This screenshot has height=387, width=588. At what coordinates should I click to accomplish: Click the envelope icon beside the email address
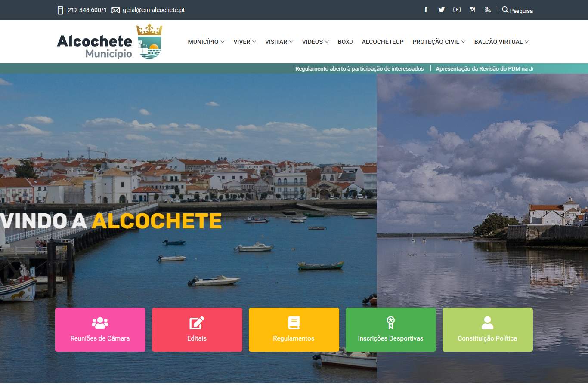115,10
